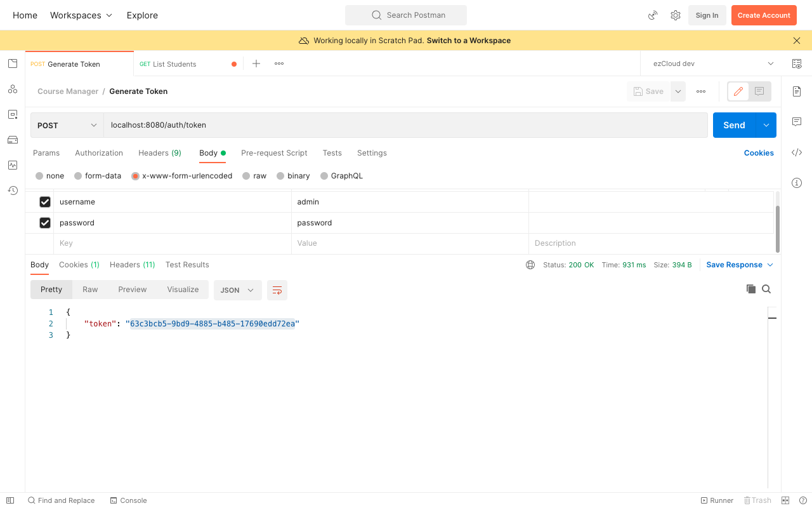Open the Tests tab
Viewport: 812px width, 508px height.
tap(332, 153)
